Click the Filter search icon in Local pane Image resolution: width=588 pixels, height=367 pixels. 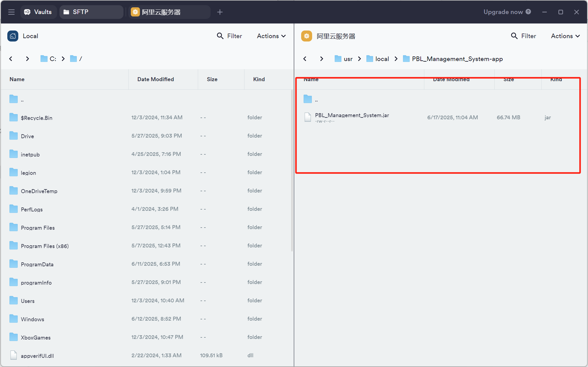coord(220,36)
